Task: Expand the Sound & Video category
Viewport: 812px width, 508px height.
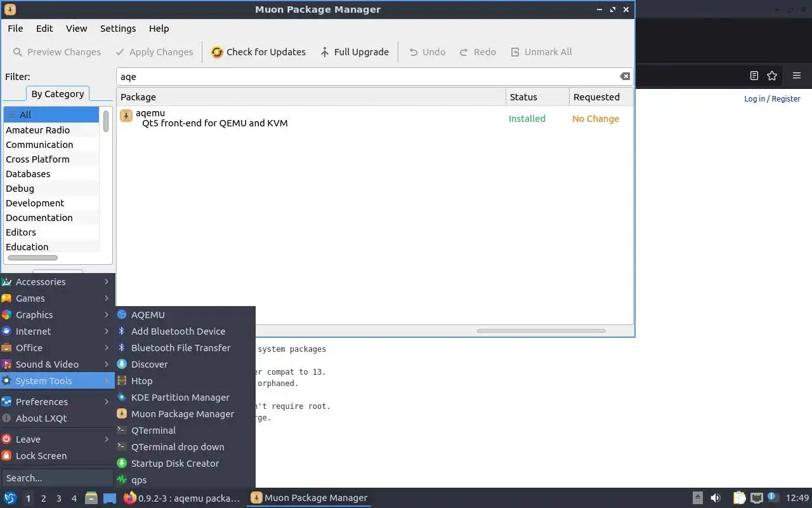Action: pos(57,364)
